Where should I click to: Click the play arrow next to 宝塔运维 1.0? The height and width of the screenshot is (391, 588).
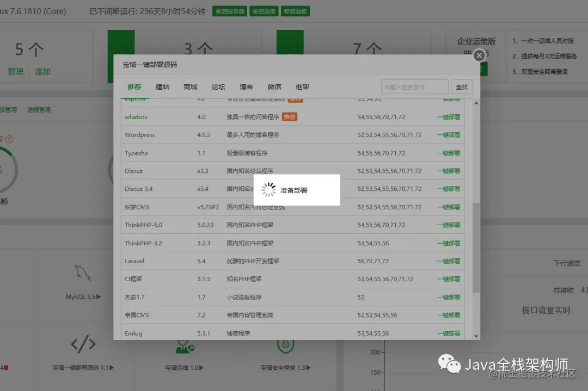click(201, 368)
